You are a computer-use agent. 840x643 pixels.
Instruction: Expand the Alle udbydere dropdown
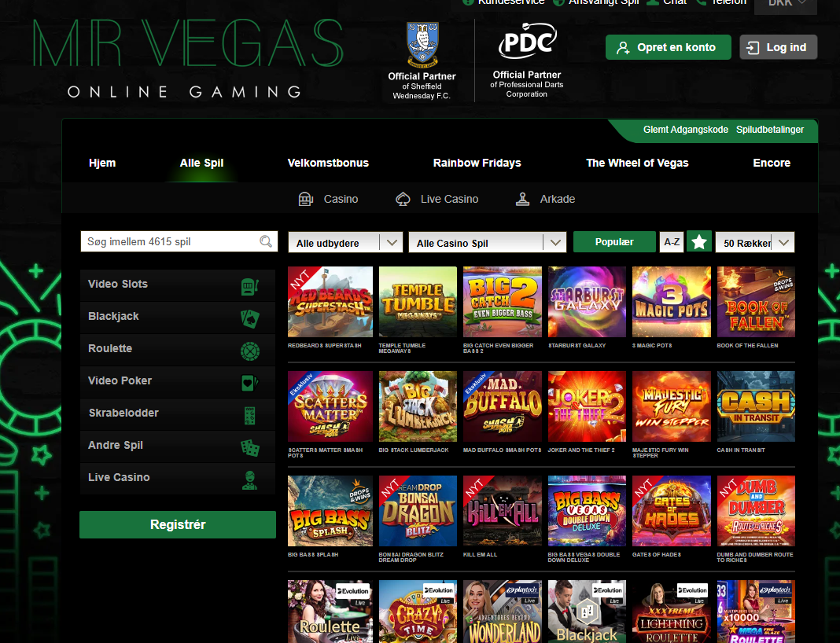click(x=345, y=243)
